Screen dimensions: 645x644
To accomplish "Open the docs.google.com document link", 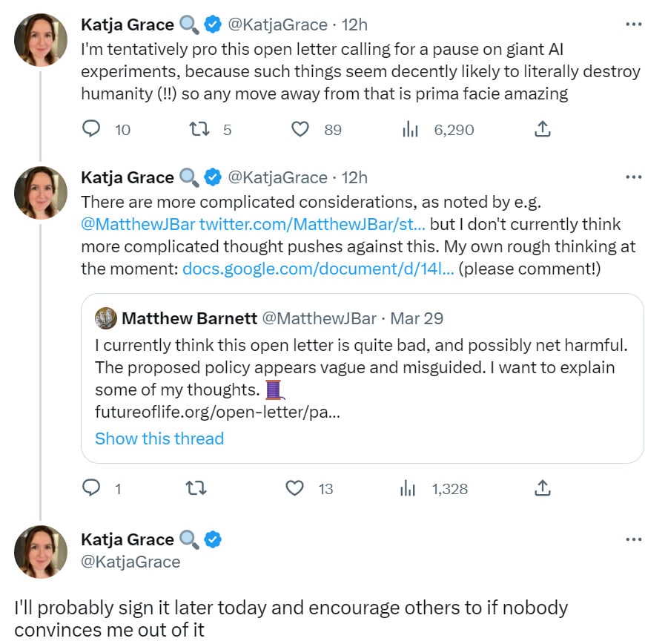I will tap(318, 269).
